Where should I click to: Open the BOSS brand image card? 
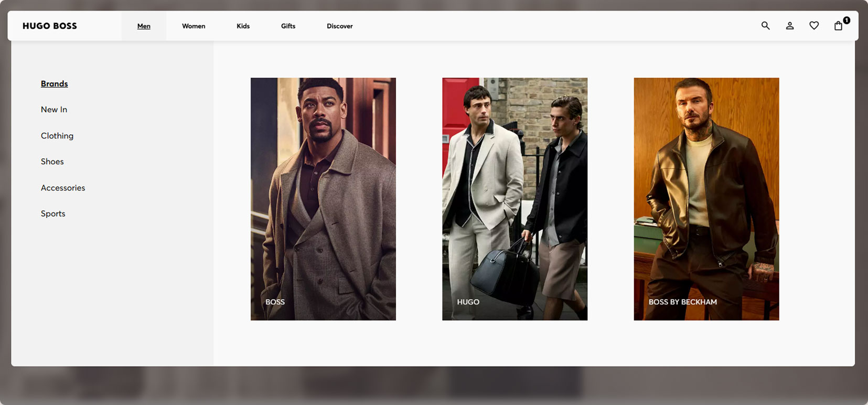323,199
